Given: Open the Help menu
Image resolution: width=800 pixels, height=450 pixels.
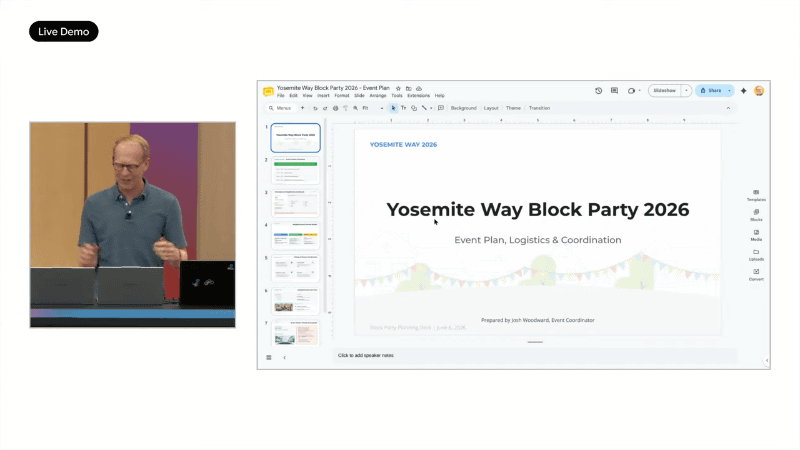Looking at the screenshot, I should tap(439, 95).
